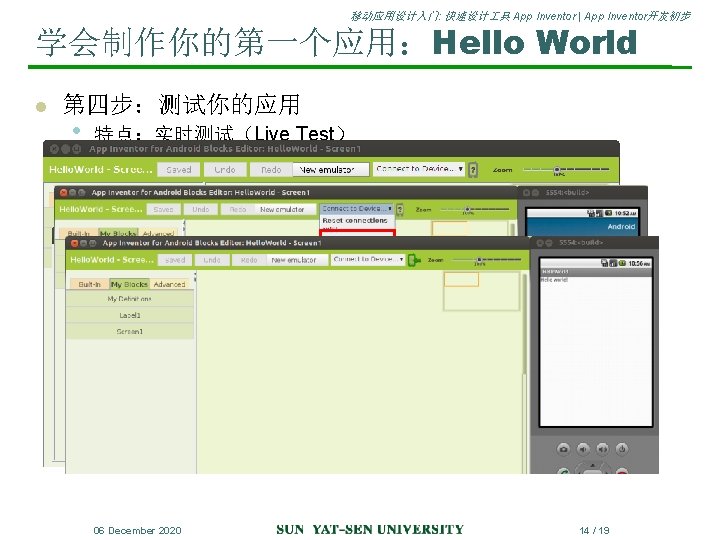
Task: Choose Reset connections in the dropdown menu
Action: pos(355,221)
